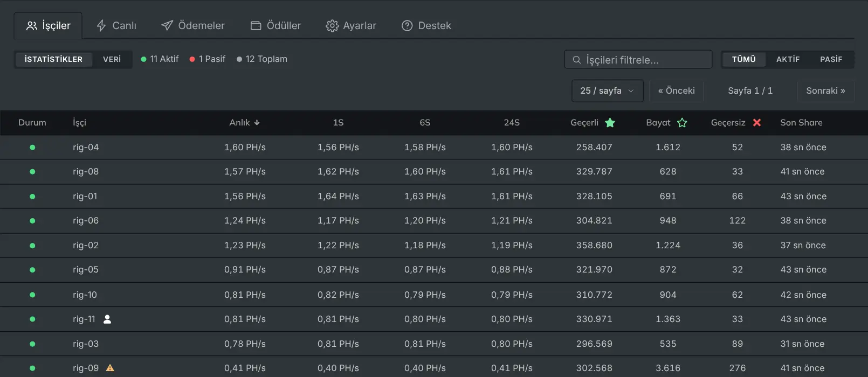Click the question mark Destek icon
Viewport: 868px width, 377px height.
(x=407, y=25)
